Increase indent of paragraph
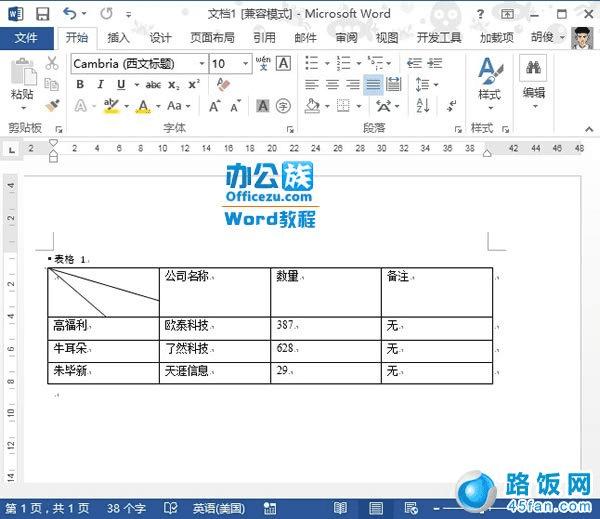600x519 pixels. (x=435, y=63)
